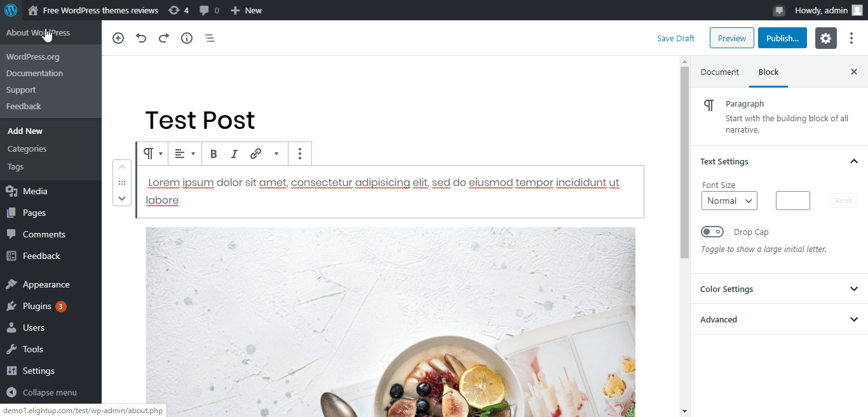The width and height of the screenshot is (868, 417).
Task: Move block down with the arrow
Action: click(x=122, y=198)
